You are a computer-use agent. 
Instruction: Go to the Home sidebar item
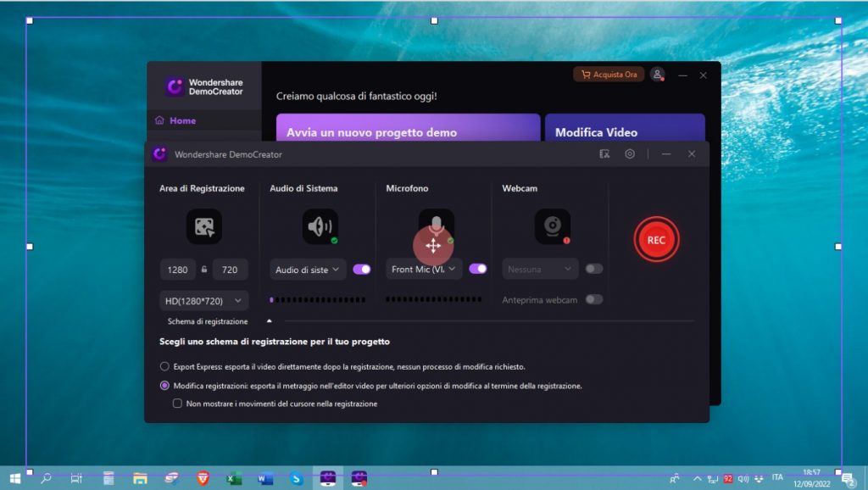point(182,120)
